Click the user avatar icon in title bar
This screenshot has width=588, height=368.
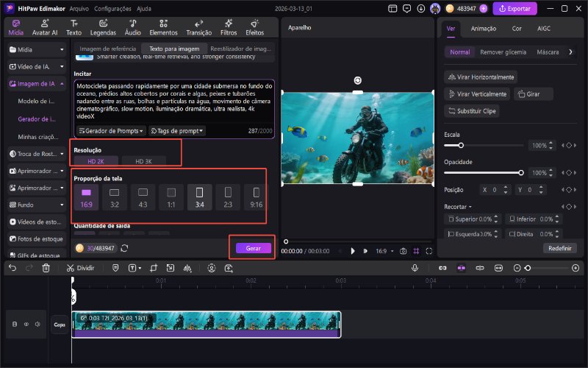435,8
